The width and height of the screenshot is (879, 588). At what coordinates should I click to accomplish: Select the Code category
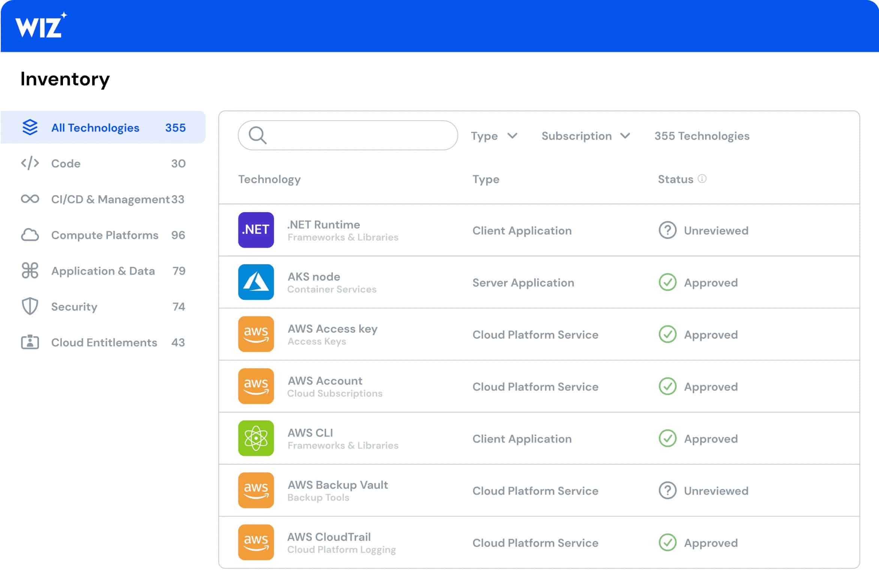click(103, 163)
